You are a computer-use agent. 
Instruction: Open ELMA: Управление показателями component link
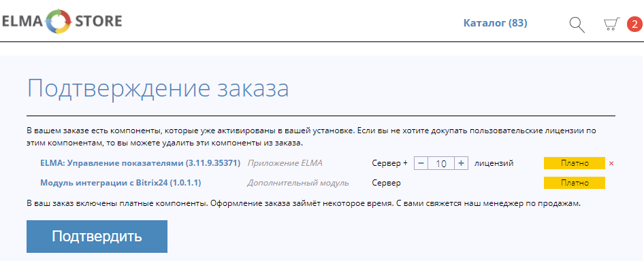click(x=140, y=163)
